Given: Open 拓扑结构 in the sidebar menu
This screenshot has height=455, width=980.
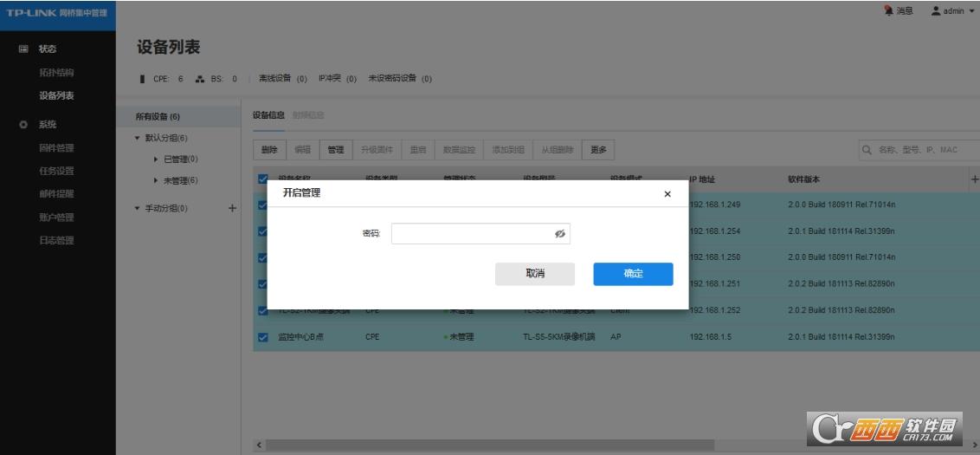Looking at the screenshot, I should (56, 72).
